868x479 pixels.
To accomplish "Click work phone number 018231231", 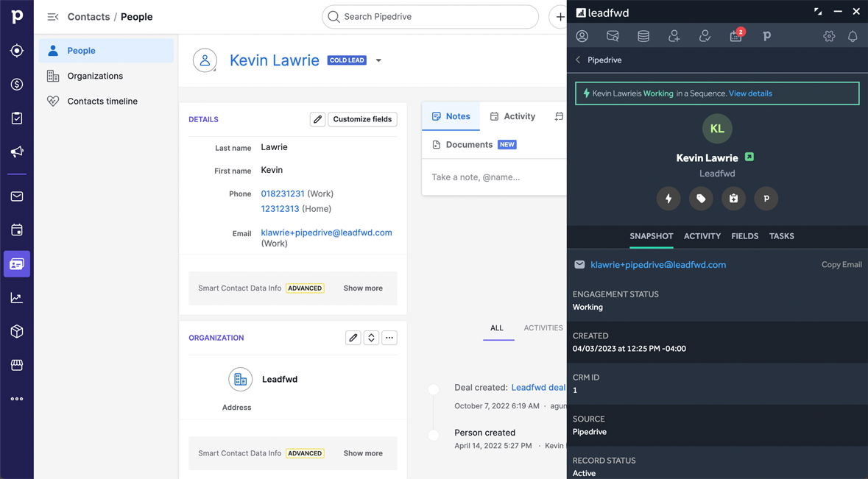I will click(x=283, y=194).
